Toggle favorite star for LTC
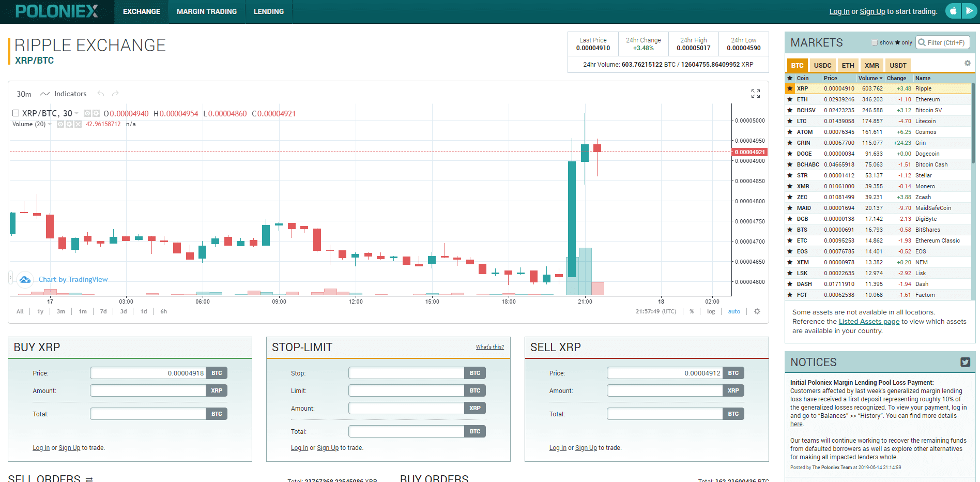980x482 pixels. click(x=790, y=121)
